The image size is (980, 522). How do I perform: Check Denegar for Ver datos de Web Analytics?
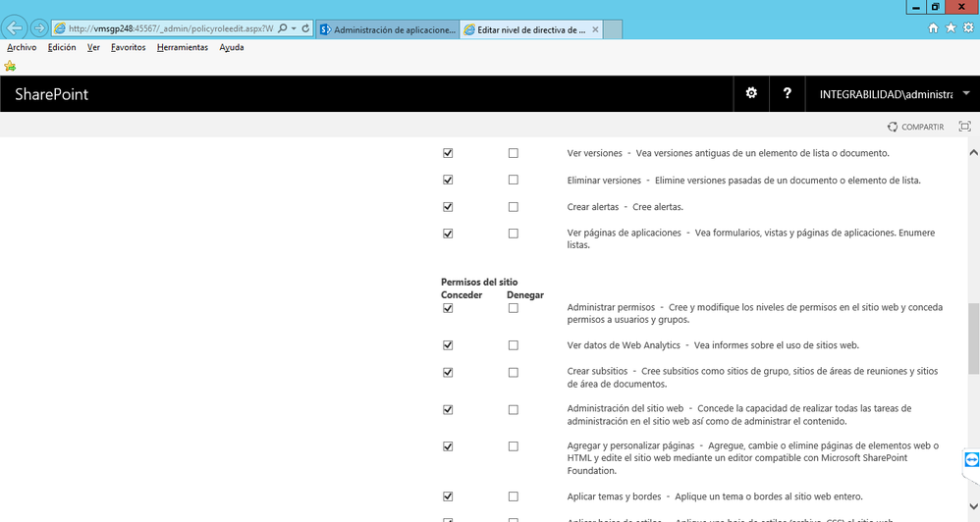click(x=514, y=345)
